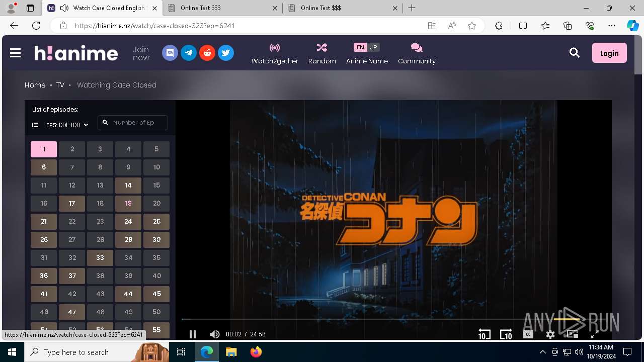Pick a Random anime
The height and width of the screenshot is (362, 644).
point(322,53)
